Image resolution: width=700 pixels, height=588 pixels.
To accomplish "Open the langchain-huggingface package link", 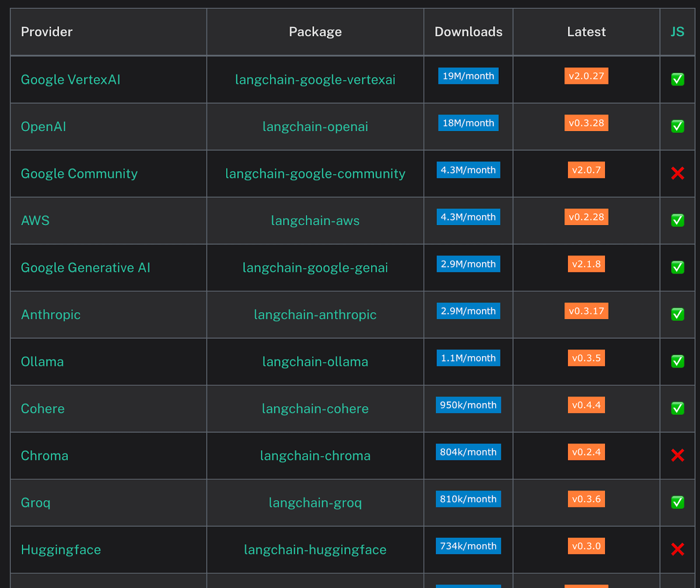I will (x=315, y=550).
